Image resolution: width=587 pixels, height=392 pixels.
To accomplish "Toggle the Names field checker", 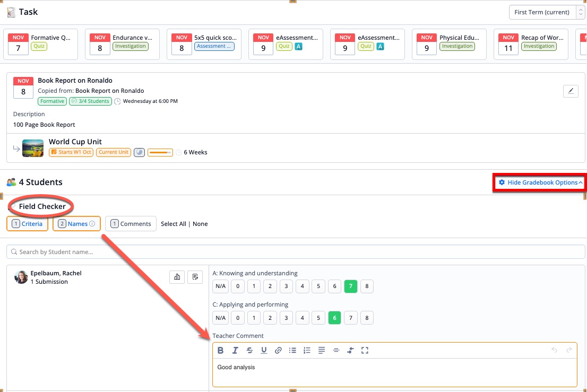I will point(76,224).
